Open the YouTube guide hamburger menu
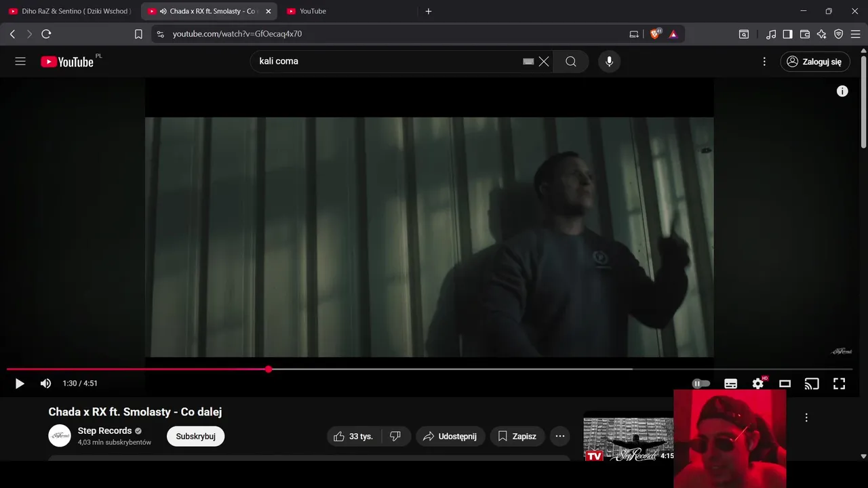The height and width of the screenshot is (488, 868). tap(20, 62)
